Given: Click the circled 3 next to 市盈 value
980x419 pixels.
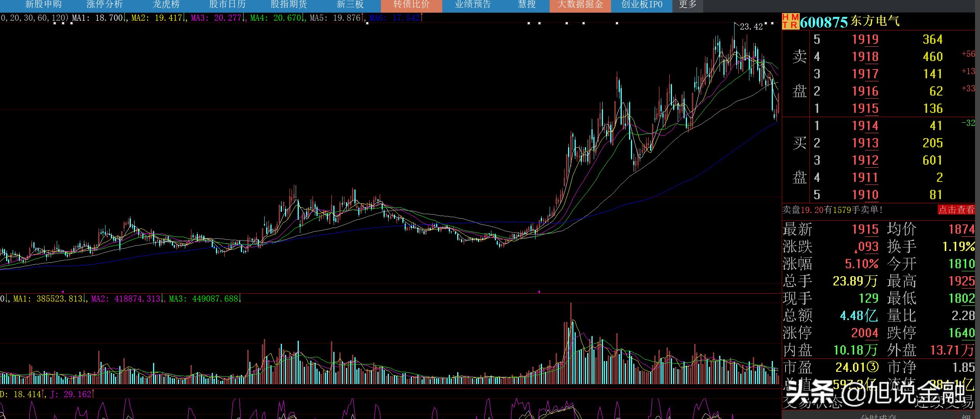Looking at the screenshot, I should click(x=872, y=367).
